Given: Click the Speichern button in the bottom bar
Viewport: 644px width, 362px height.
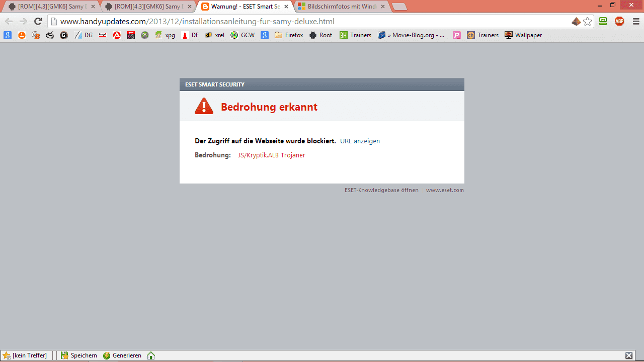Looking at the screenshot, I should (79, 355).
